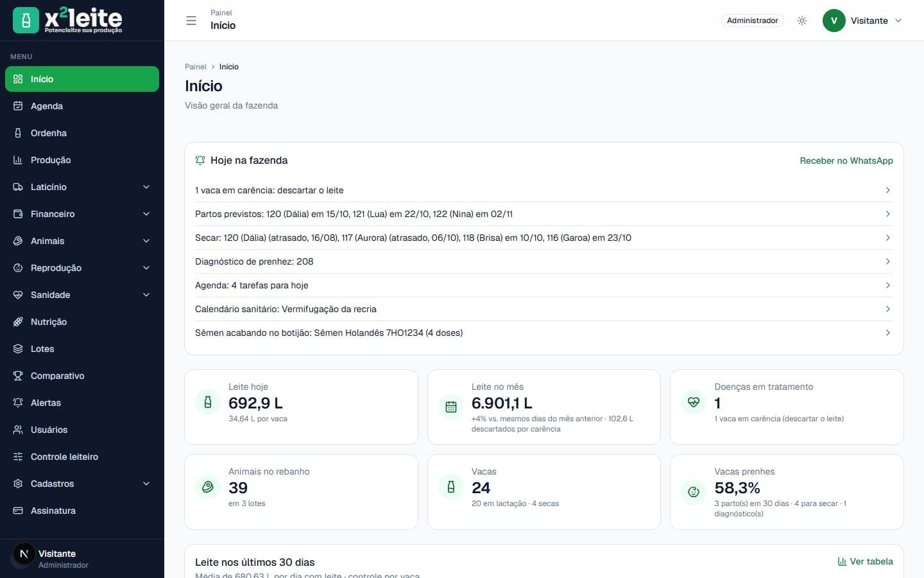Select the Produção chart icon
Image resolution: width=924 pixels, height=578 pixels.
(18, 160)
